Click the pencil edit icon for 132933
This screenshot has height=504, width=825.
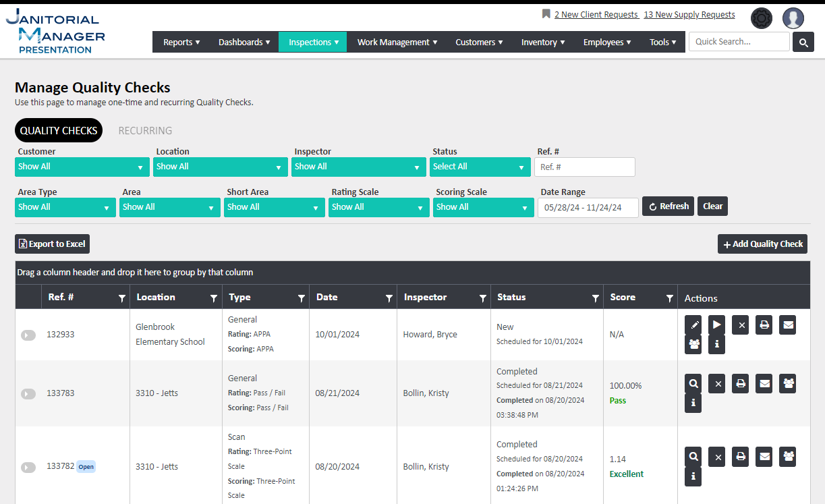693,325
